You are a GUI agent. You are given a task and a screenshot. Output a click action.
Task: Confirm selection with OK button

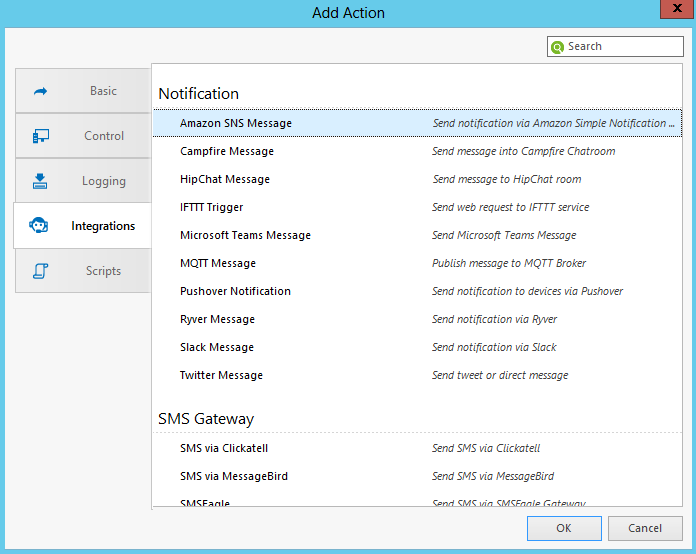coord(564,528)
